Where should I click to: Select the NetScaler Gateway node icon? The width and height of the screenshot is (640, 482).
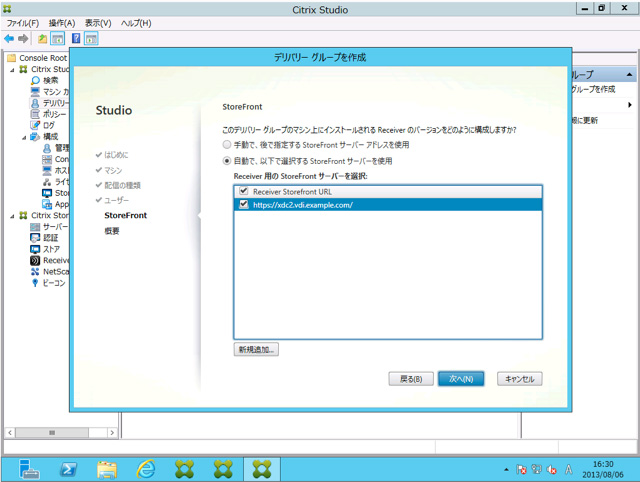click(x=36, y=271)
